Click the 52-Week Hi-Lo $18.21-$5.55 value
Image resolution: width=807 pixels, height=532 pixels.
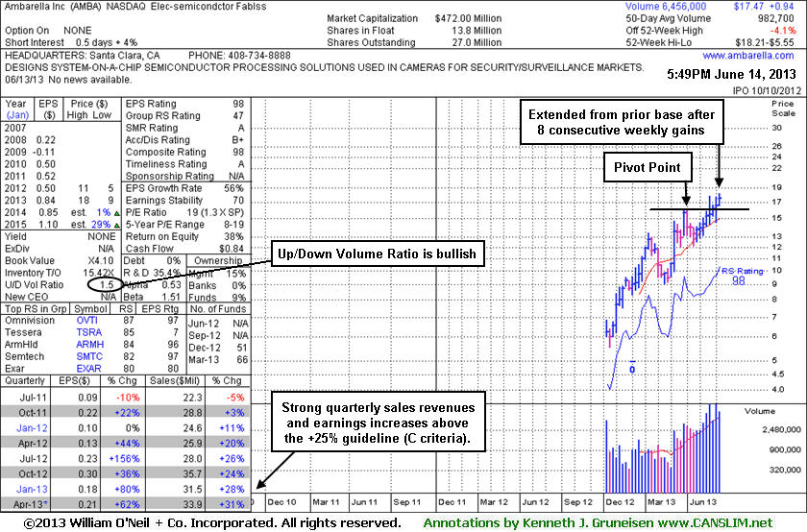coord(765,42)
